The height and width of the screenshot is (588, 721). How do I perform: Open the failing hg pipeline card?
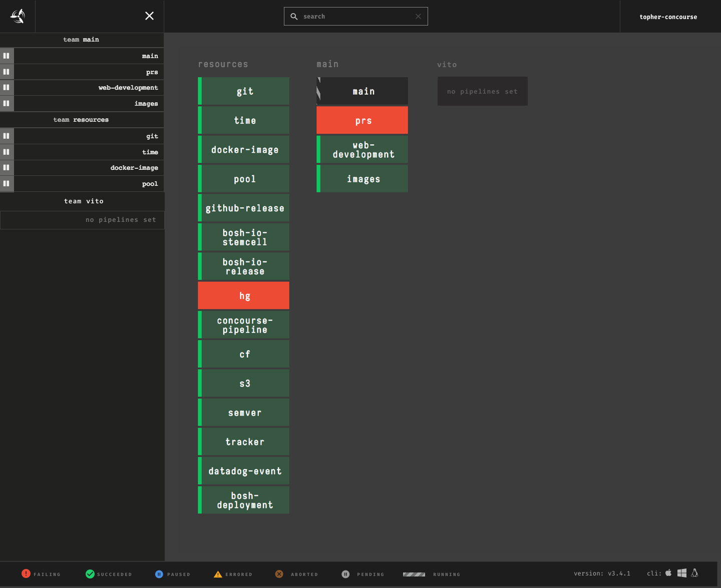(x=244, y=295)
